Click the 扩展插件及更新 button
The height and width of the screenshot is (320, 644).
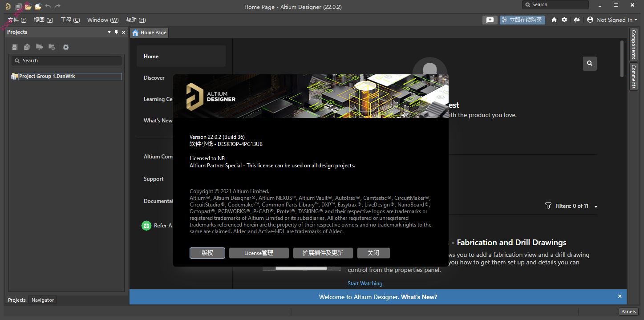coord(323,253)
